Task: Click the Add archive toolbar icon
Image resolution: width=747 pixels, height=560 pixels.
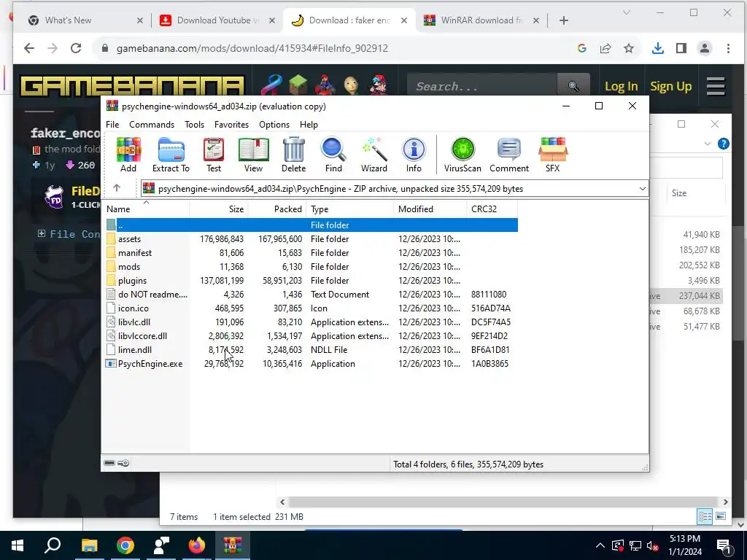Action: 128,155
